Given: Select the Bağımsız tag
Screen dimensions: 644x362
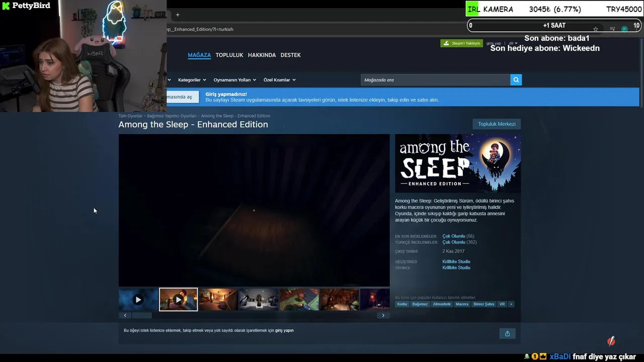Looking at the screenshot, I should [x=420, y=304].
